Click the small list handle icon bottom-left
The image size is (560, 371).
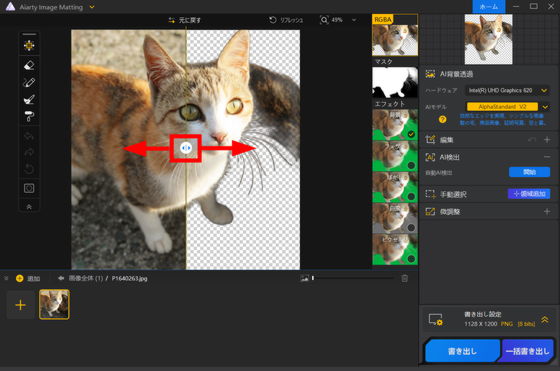(x=6, y=278)
